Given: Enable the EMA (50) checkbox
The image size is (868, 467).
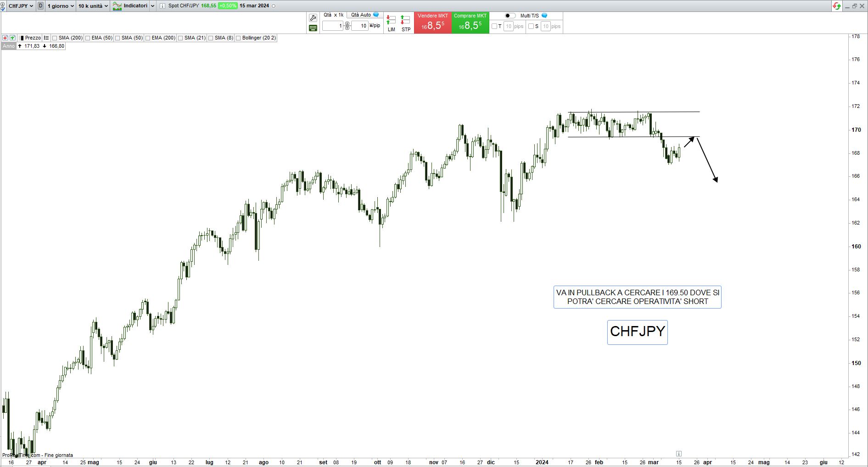Looking at the screenshot, I should point(88,38).
